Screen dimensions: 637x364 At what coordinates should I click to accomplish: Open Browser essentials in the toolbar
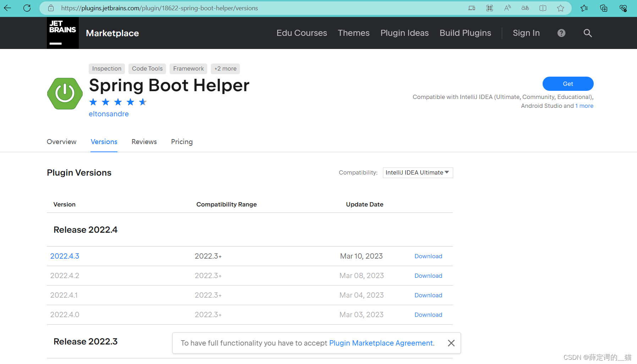(623, 8)
